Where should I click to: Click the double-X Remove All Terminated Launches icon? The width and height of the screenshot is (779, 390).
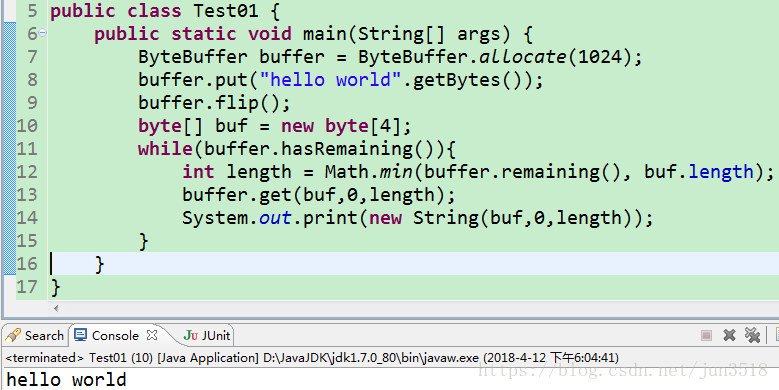(x=753, y=335)
